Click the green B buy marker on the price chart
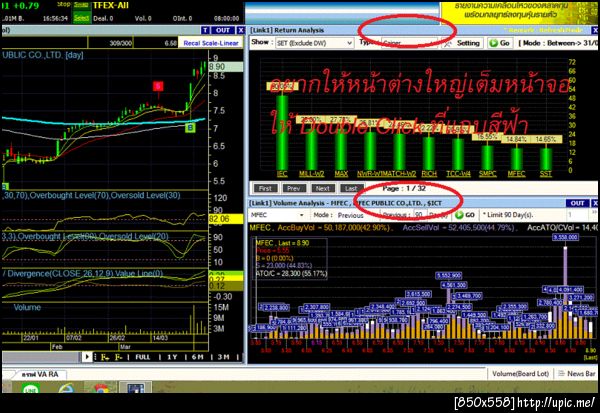This screenshot has height=413, width=600. 190,127
